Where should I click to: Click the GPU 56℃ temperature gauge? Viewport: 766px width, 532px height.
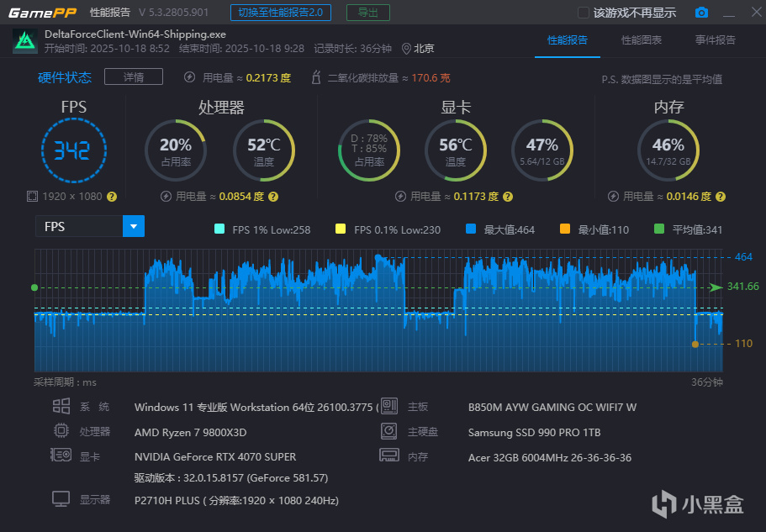(x=456, y=150)
